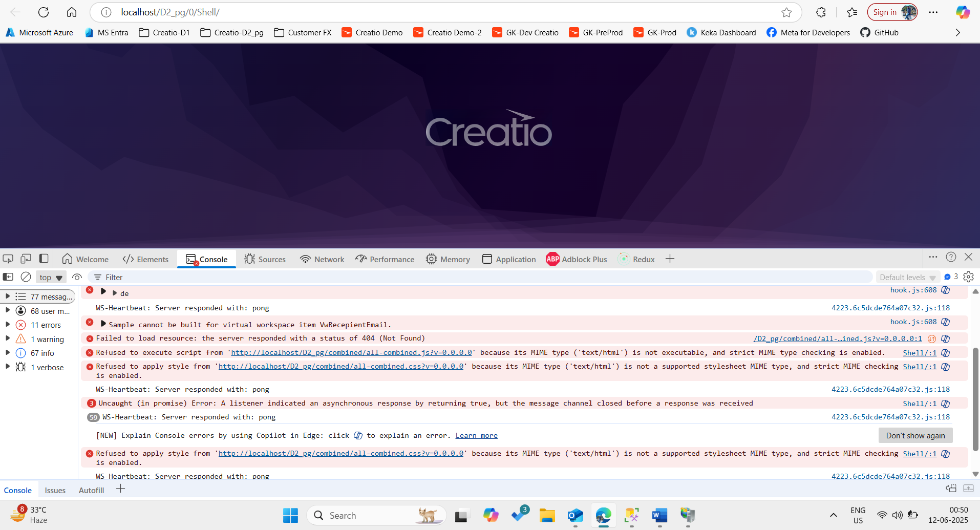
Task: Open the Adblock Plus DevTools tab
Action: [577, 259]
